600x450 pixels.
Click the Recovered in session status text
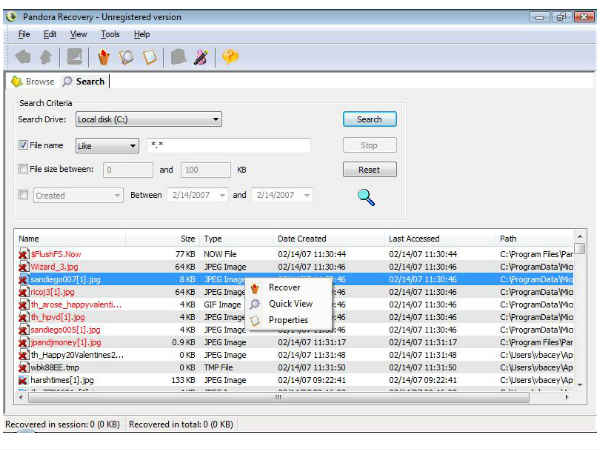[x=62, y=424]
